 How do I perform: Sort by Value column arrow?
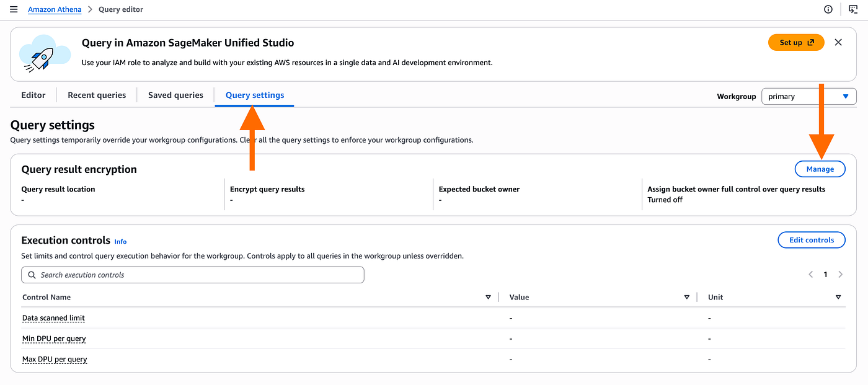pyautogui.click(x=687, y=298)
